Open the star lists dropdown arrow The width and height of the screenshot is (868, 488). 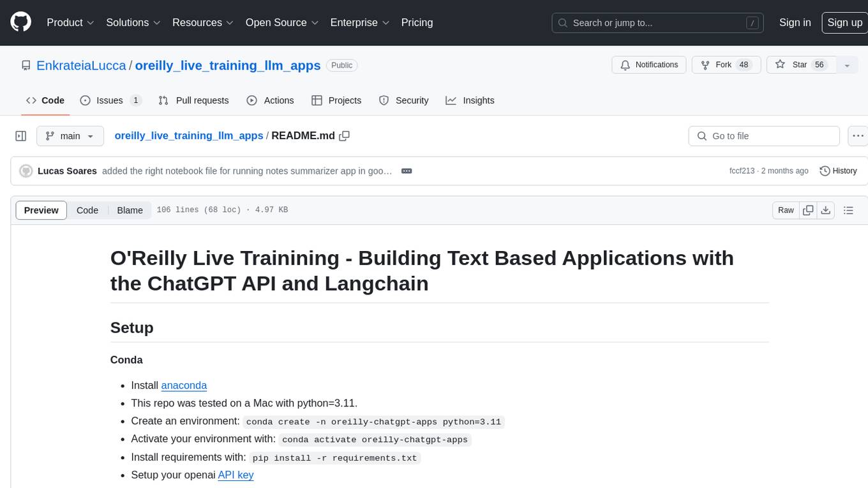pyautogui.click(x=847, y=65)
